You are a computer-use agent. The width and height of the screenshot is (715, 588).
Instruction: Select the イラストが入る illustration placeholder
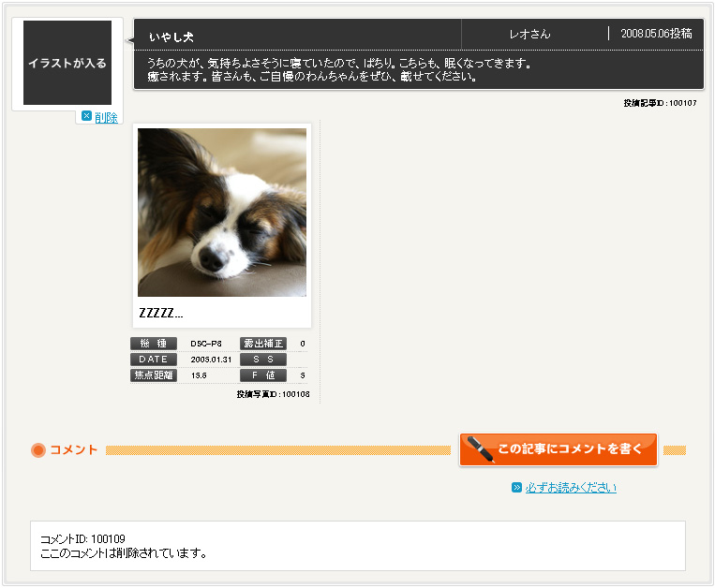click(67, 63)
